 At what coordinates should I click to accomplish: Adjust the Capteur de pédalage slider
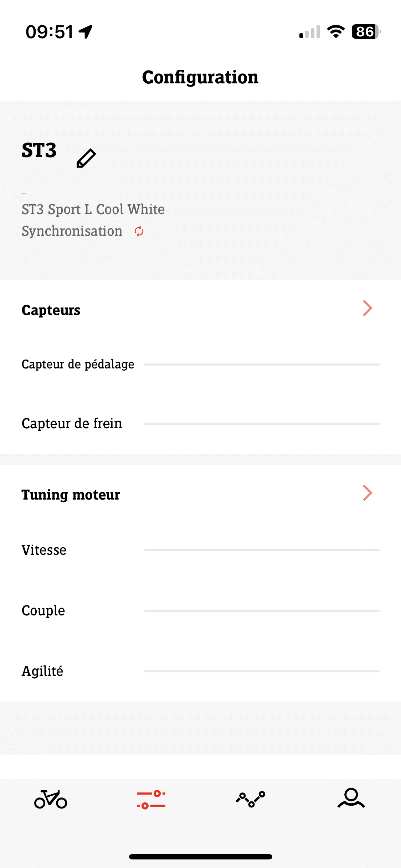point(262,365)
